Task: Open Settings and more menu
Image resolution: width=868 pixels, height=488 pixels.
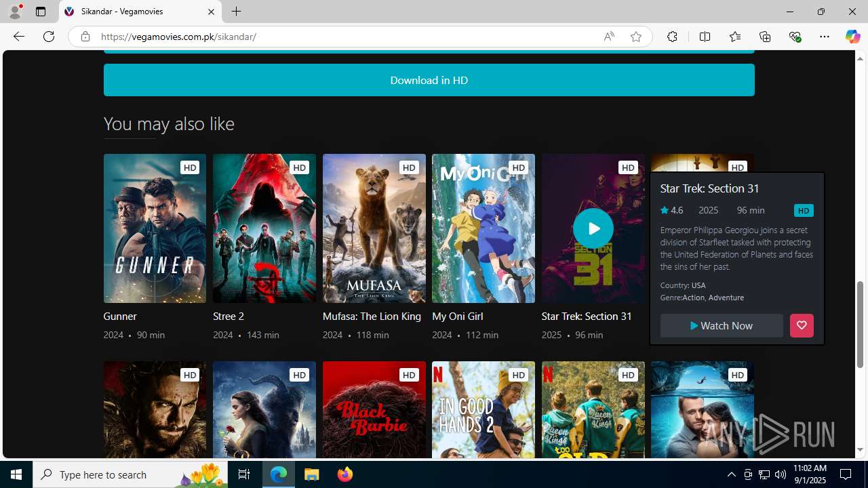Action: click(825, 37)
